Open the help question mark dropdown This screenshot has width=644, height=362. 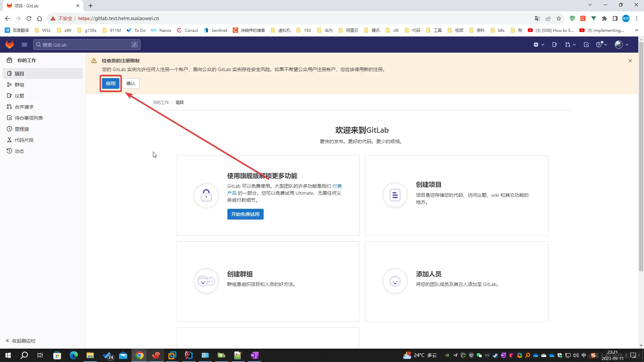point(601,45)
